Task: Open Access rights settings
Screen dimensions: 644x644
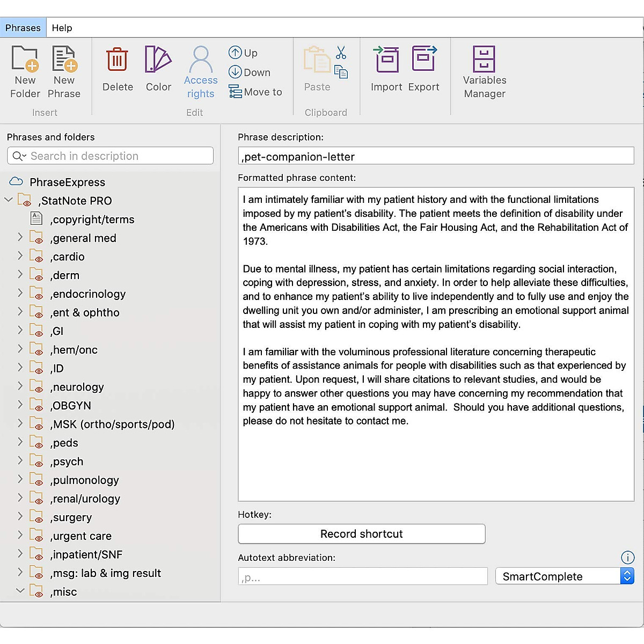Action: [201, 71]
